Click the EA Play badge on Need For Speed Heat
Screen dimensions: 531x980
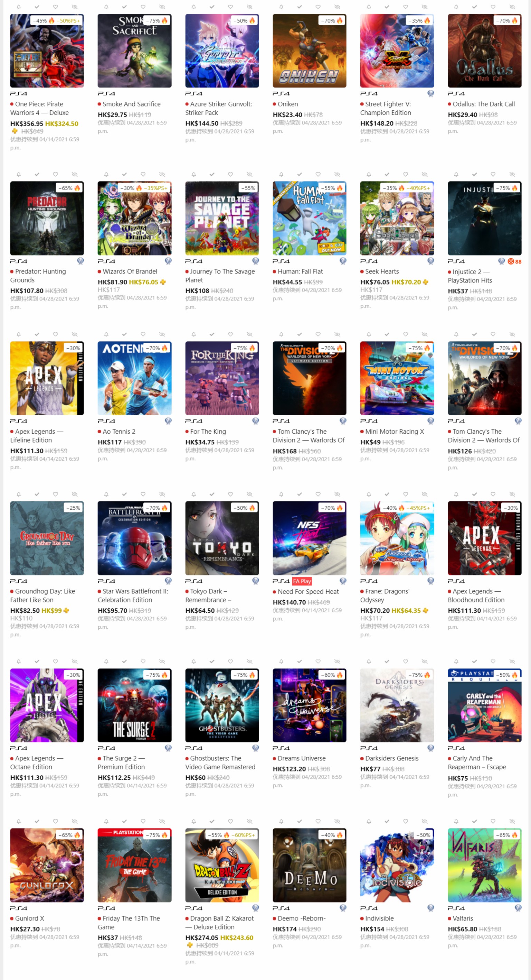302,581
